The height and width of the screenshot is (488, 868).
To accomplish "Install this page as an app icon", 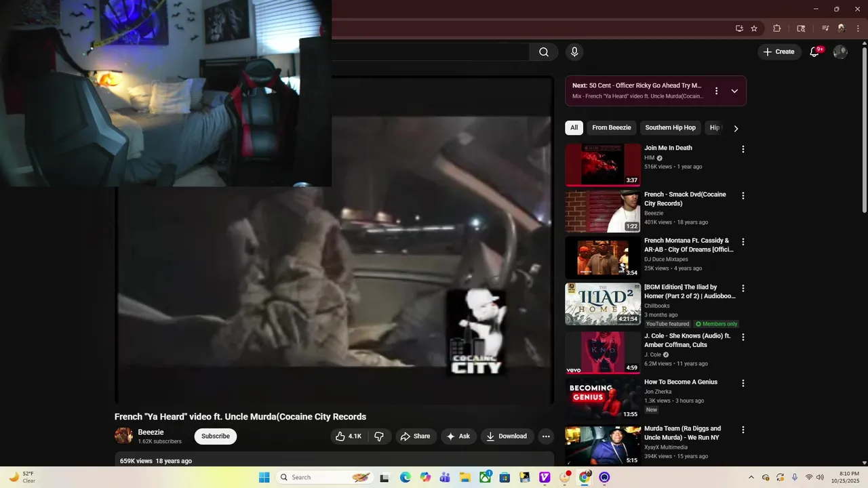I will pyautogui.click(x=739, y=28).
